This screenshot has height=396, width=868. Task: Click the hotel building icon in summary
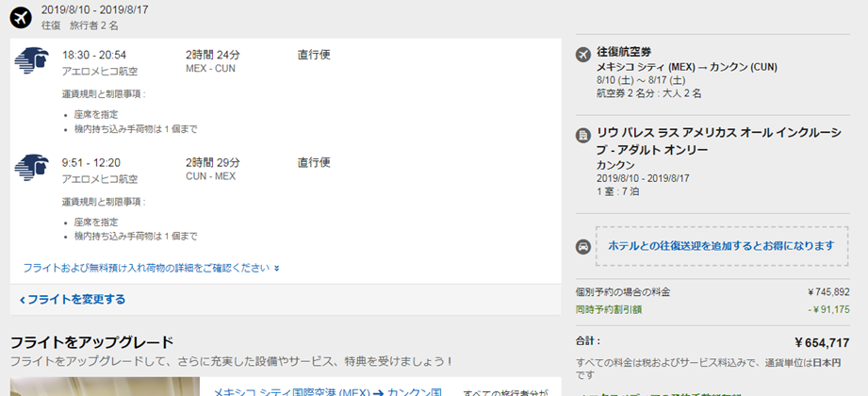coord(582,135)
